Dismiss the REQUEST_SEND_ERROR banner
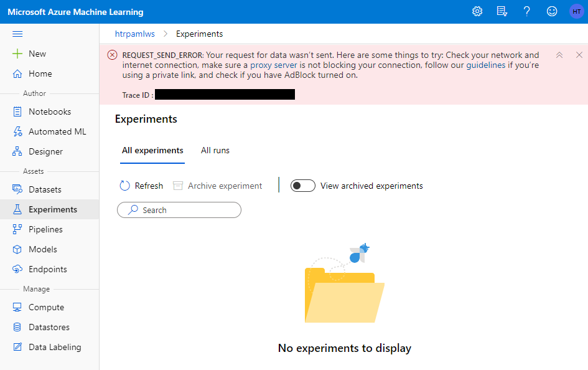The image size is (588, 370). [579, 55]
